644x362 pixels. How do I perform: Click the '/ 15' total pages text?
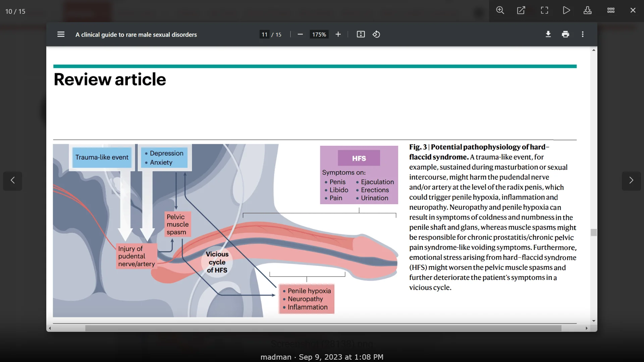click(x=276, y=35)
